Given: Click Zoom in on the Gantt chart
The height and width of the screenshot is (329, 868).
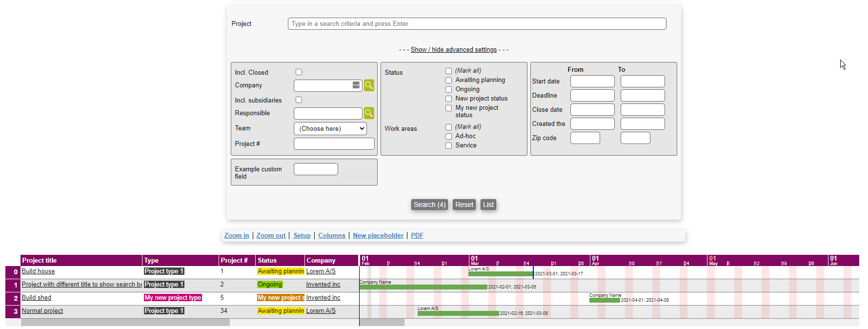Looking at the screenshot, I should tap(236, 236).
